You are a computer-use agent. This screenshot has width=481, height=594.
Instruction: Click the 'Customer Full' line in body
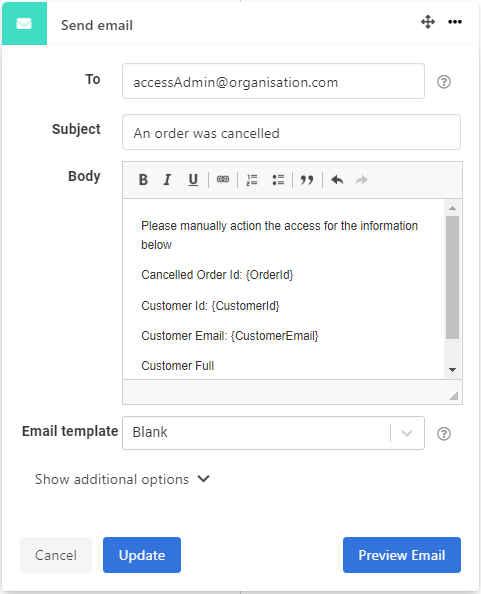[178, 366]
